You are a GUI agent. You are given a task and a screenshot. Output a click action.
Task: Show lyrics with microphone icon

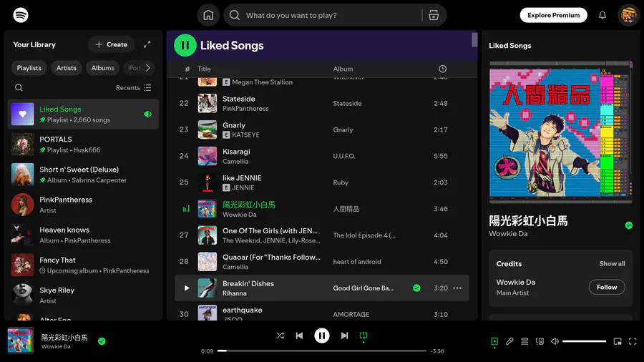click(x=509, y=341)
